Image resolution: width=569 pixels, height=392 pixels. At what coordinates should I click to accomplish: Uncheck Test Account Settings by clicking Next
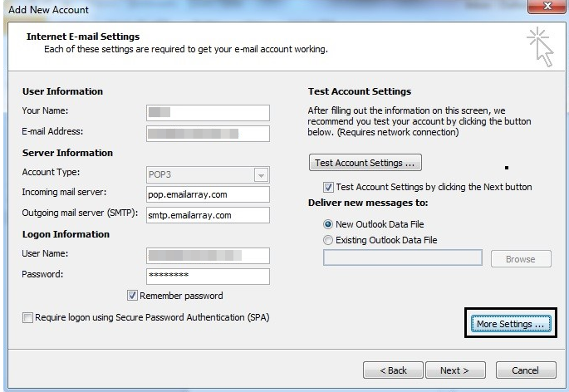[328, 187]
